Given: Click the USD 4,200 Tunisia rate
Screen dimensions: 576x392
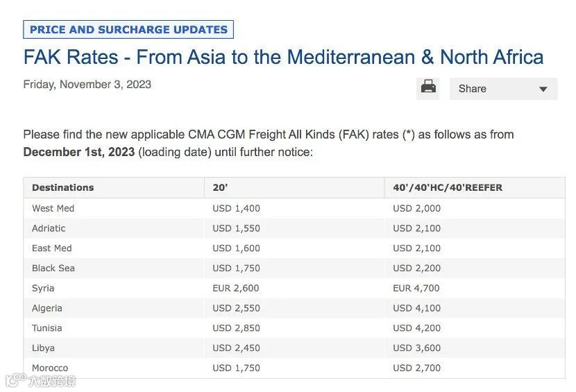Looking at the screenshot, I should (416, 328).
